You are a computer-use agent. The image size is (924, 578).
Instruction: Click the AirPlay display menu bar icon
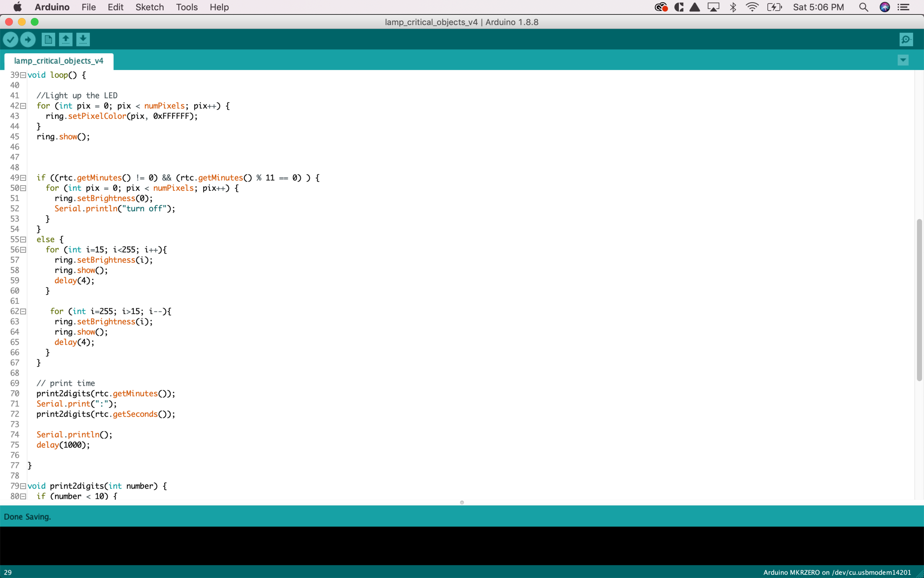(x=713, y=7)
